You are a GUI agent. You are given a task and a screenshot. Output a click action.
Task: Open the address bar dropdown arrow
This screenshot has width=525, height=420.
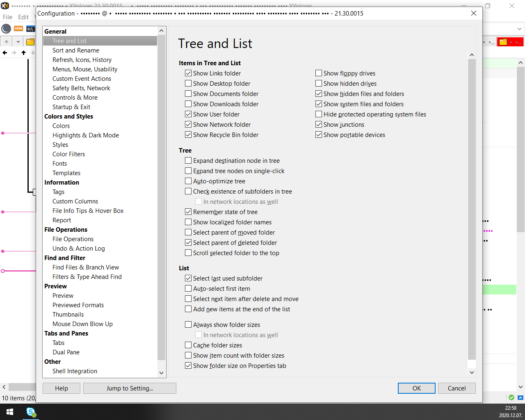pyautogui.click(x=519, y=29)
